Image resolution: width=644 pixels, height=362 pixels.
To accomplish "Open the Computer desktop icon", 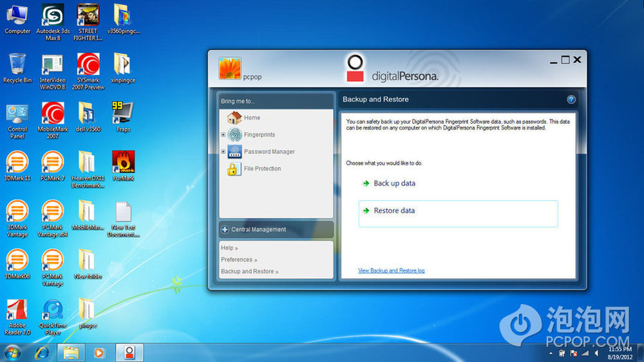I will coord(17,20).
